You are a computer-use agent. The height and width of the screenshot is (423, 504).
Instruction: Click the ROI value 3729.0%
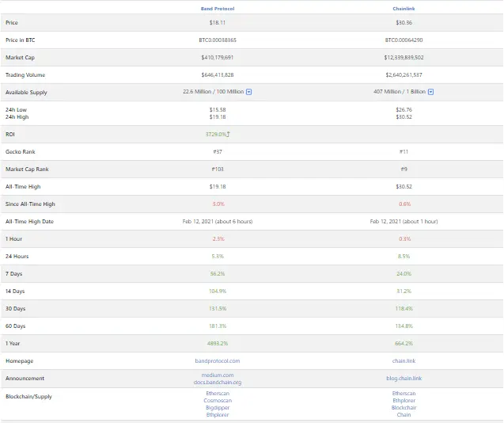[216, 134]
